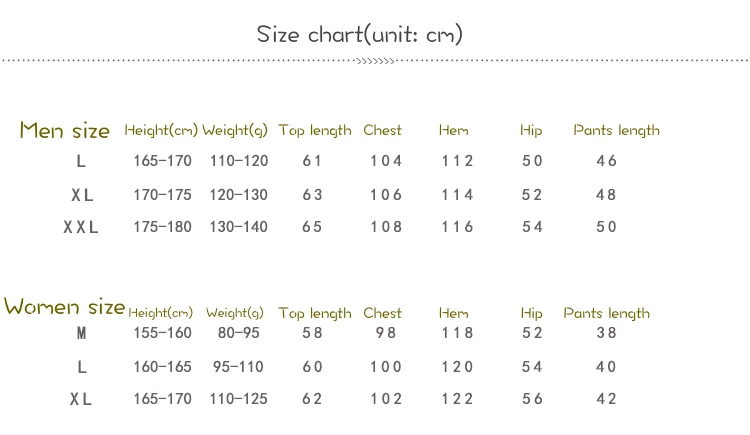Select the women's XL size label

point(81,399)
